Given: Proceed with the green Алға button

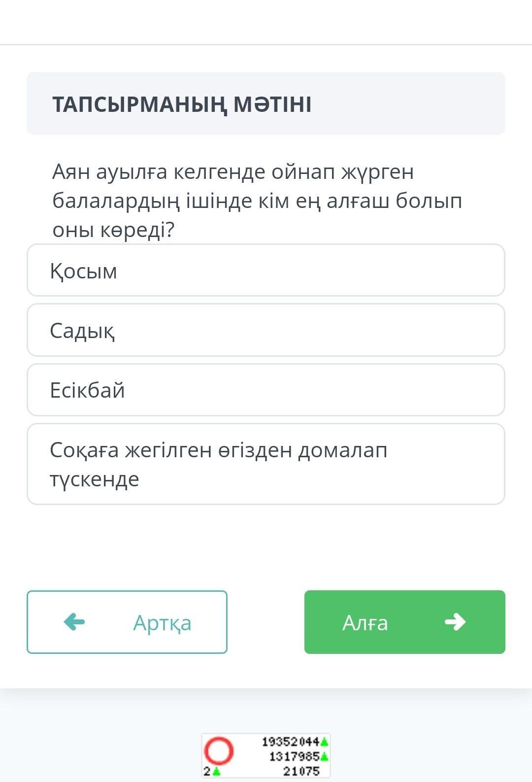Looking at the screenshot, I should pos(404,622).
